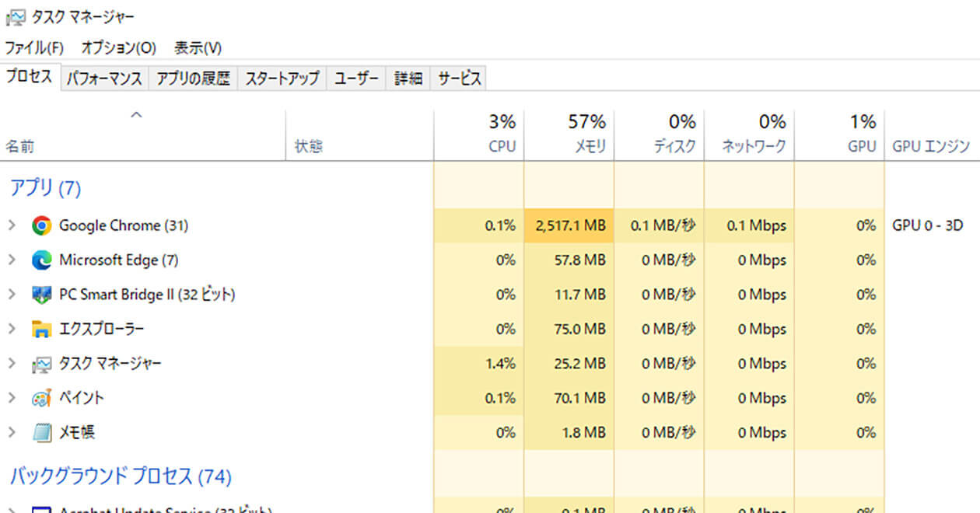The height and width of the screenshot is (513, 980).
Task: Switch to the 詳細 tab
Action: point(408,79)
